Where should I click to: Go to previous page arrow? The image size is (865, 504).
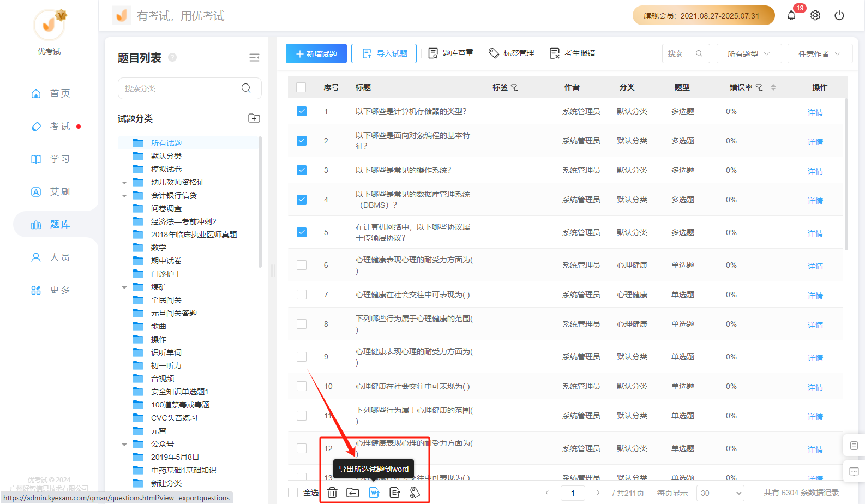pyautogui.click(x=548, y=493)
